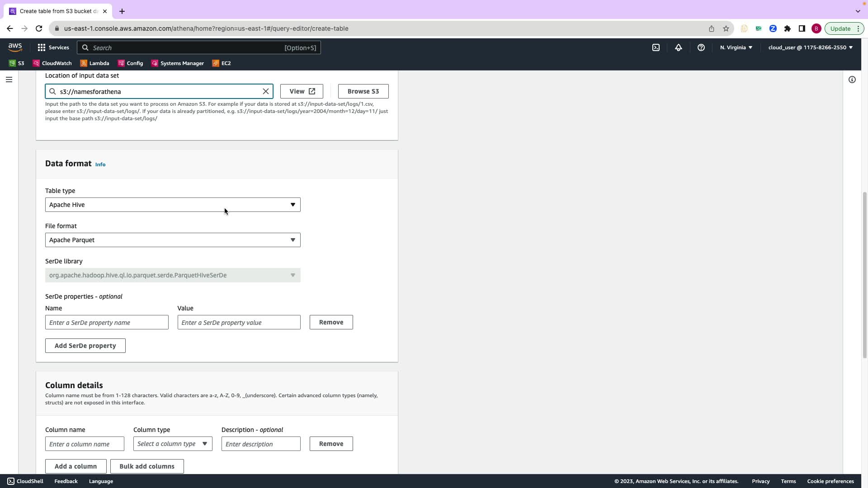The image size is (868, 488).
Task: Click the AWS logo home icon
Action: pos(15,47)
